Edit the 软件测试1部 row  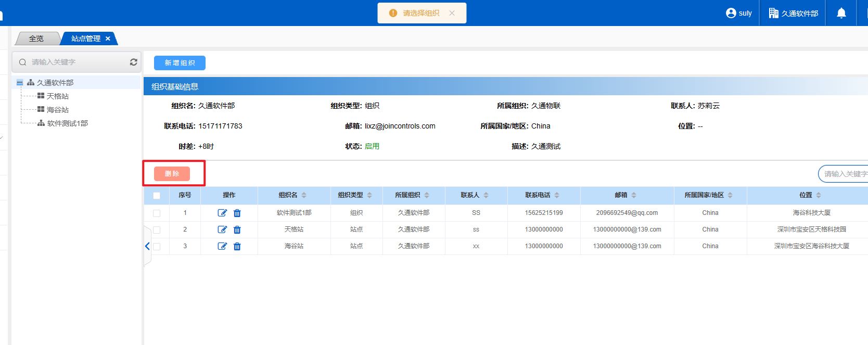coord(222,213)
